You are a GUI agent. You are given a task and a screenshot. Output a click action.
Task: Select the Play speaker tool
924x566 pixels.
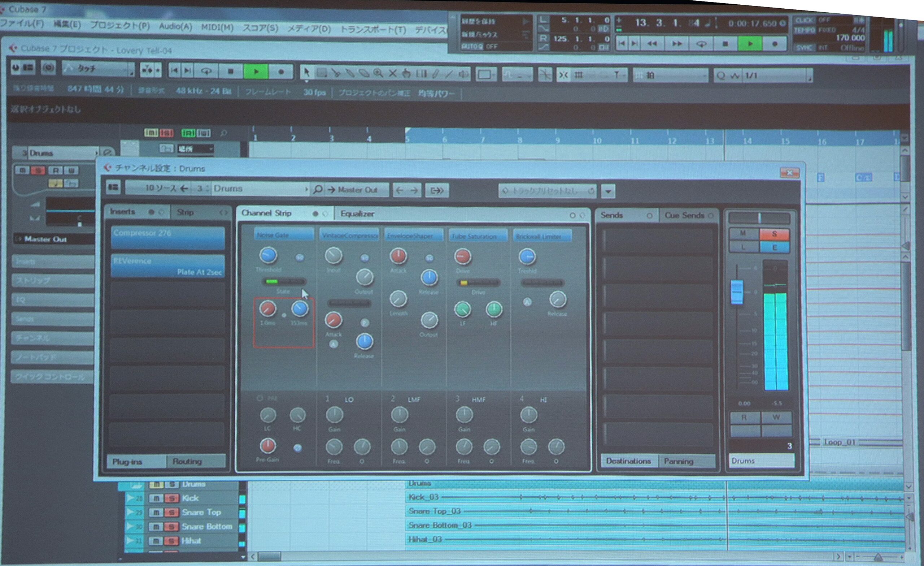coord(463,74)
